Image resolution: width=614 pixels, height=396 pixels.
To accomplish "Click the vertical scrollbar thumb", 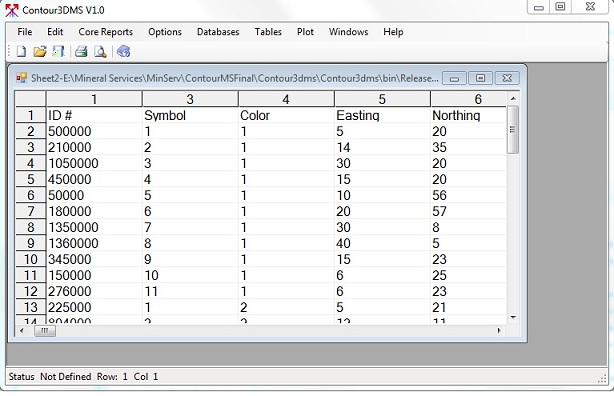I will [513, 130].
